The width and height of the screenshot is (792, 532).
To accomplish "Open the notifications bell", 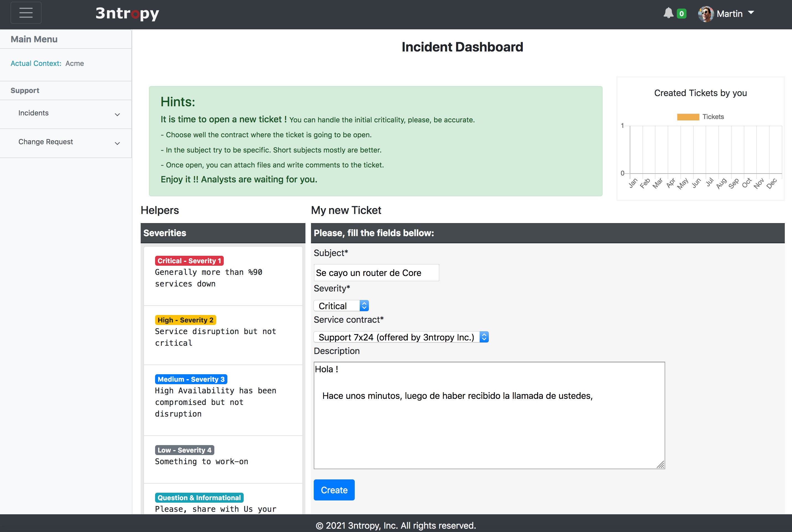I will click(x=668, y=13).
